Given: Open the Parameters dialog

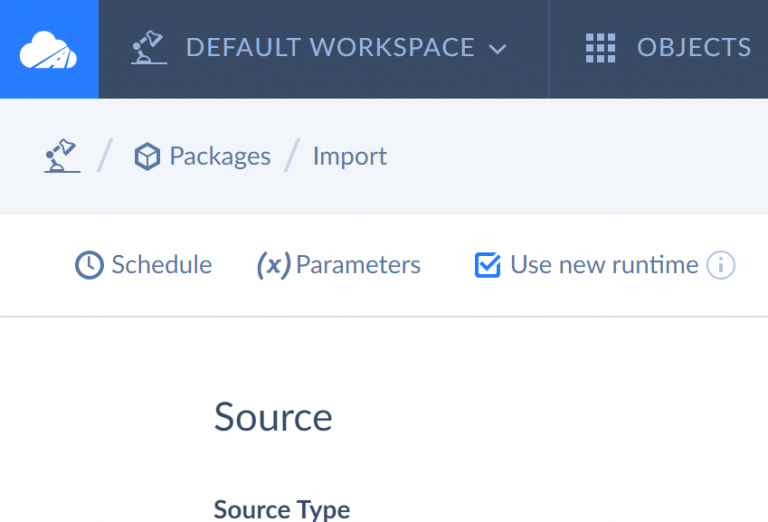Looking at the screenshot, I should click(x=358, y=265).
